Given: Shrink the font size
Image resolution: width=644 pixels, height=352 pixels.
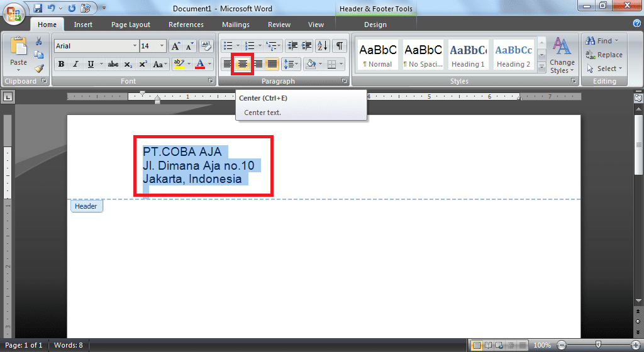Looking at the screenshot, I should [x=189, y=46].
